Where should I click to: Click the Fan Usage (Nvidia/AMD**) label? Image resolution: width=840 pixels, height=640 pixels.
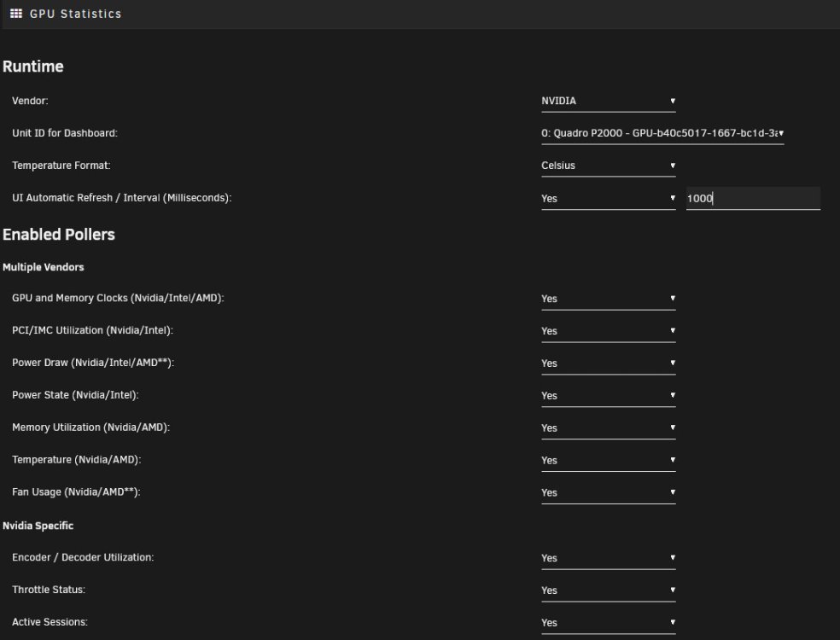click(x=76, y=492)
